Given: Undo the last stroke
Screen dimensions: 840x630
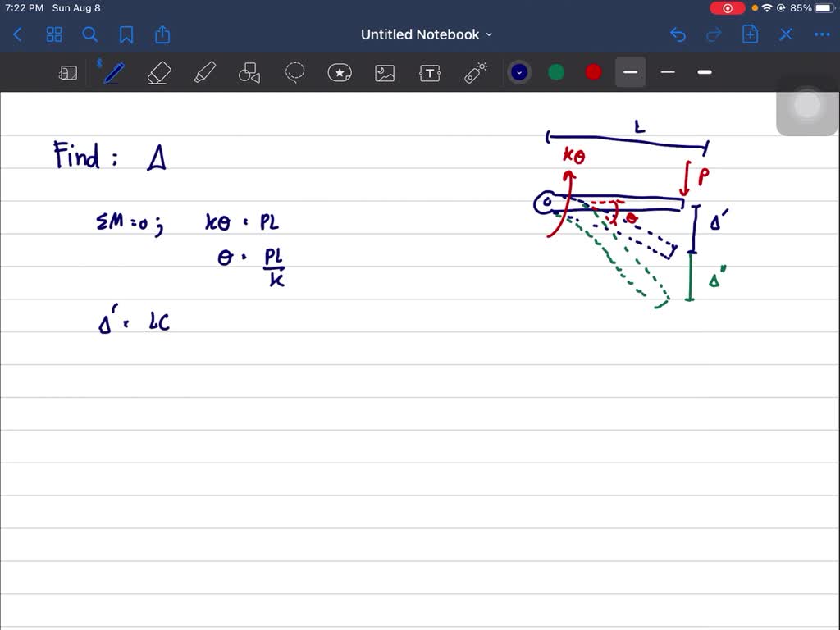Looking at the screenshot, I should [678, 34].
